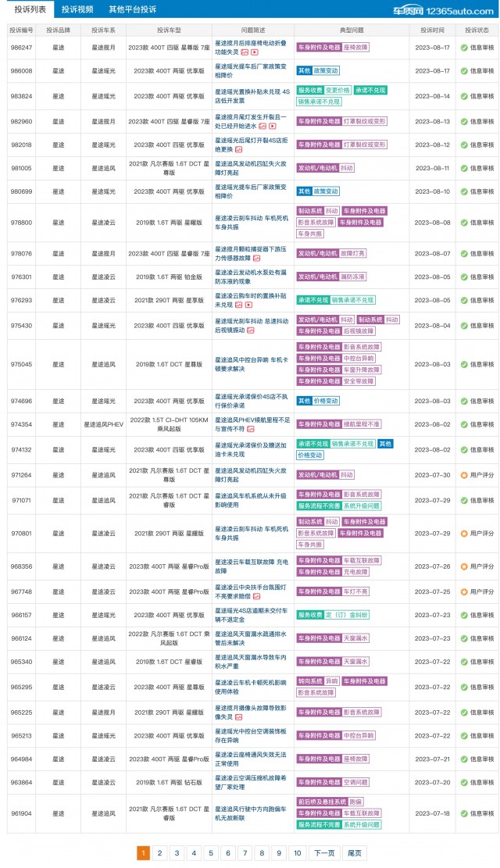
Task: Open the 其他平台投诉 tab
Action: point(132,9)
